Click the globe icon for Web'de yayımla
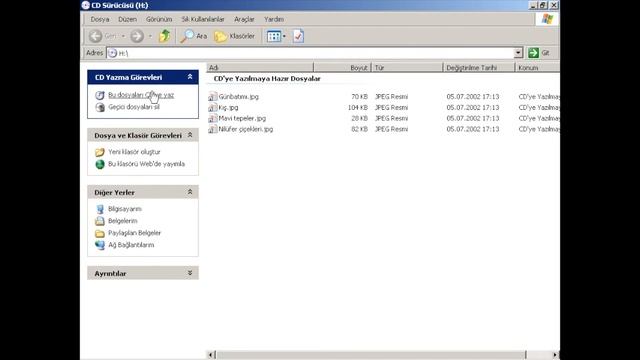 point(100,164)
